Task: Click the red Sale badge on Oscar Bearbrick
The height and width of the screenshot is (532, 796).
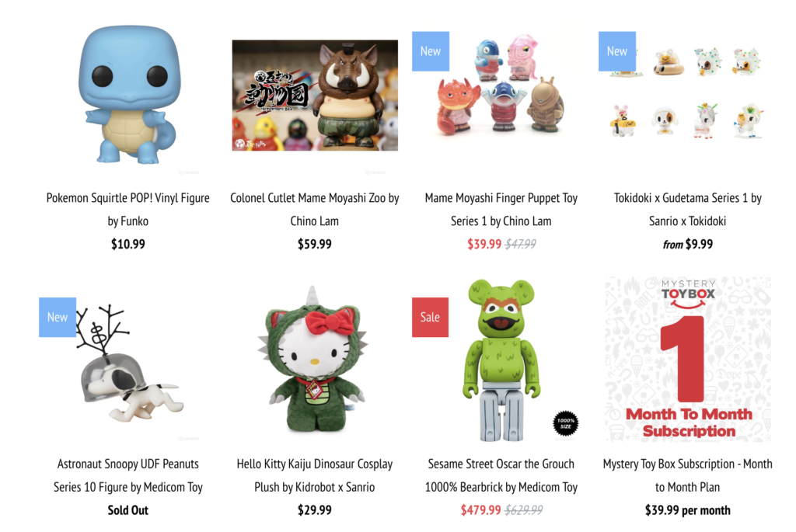Action: [430, 317]
